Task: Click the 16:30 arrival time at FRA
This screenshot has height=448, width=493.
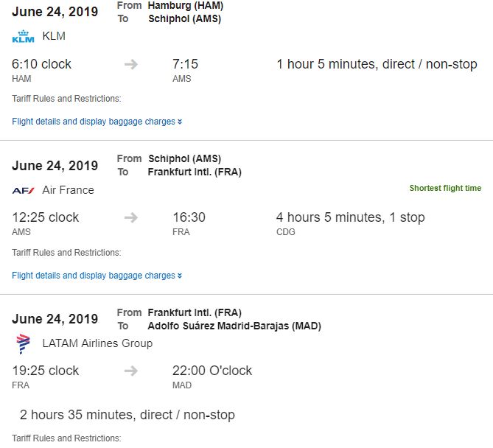Action: 189,217
